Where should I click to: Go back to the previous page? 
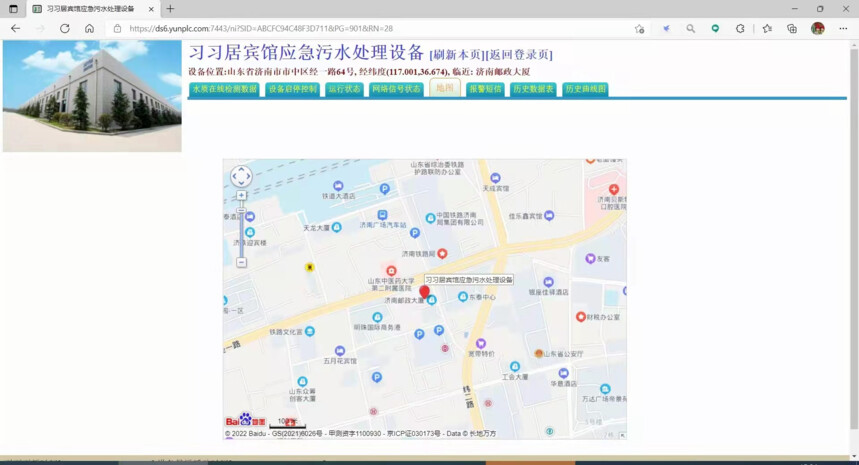coord(15,28)
